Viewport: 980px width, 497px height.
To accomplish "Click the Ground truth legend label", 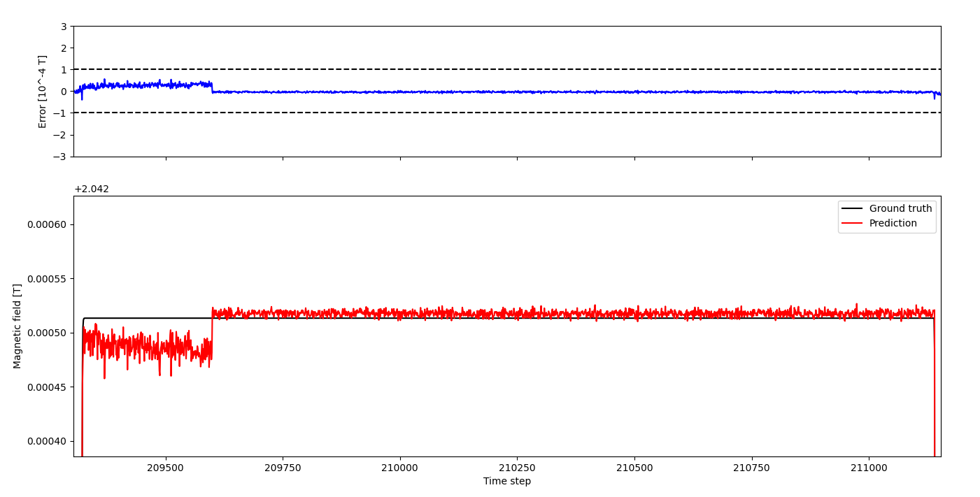I will [900, 208].
